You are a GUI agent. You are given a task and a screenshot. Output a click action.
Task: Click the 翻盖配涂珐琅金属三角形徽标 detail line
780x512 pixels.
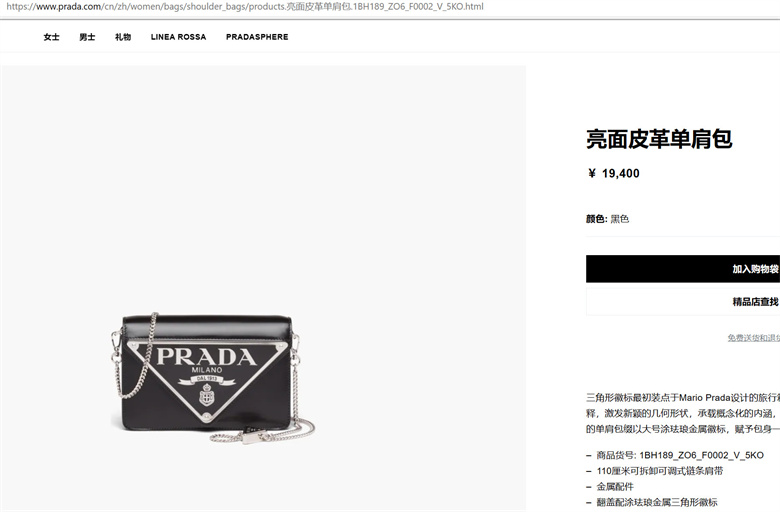coord(657,503)
